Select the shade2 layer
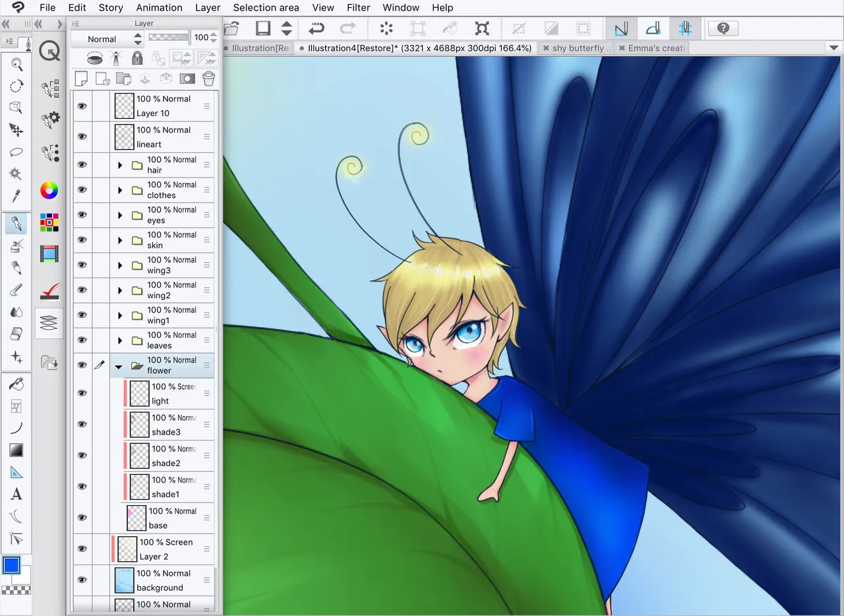The height and width of the screenshot is (616, 844). (x=169, y=456)
